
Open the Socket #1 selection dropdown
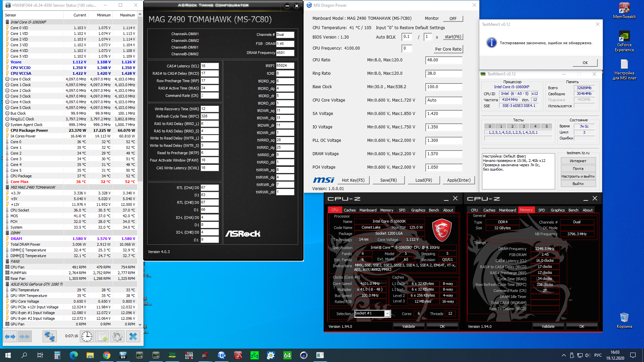point(387,314)
